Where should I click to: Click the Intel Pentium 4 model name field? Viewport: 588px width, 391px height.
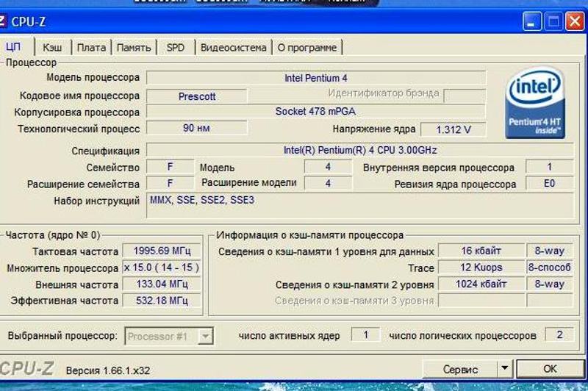(316, 78)
